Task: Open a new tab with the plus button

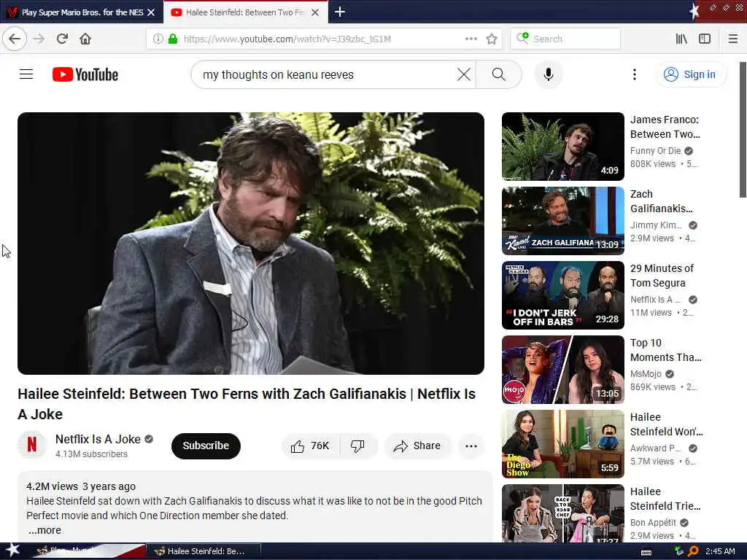Action: click(340, 12)
